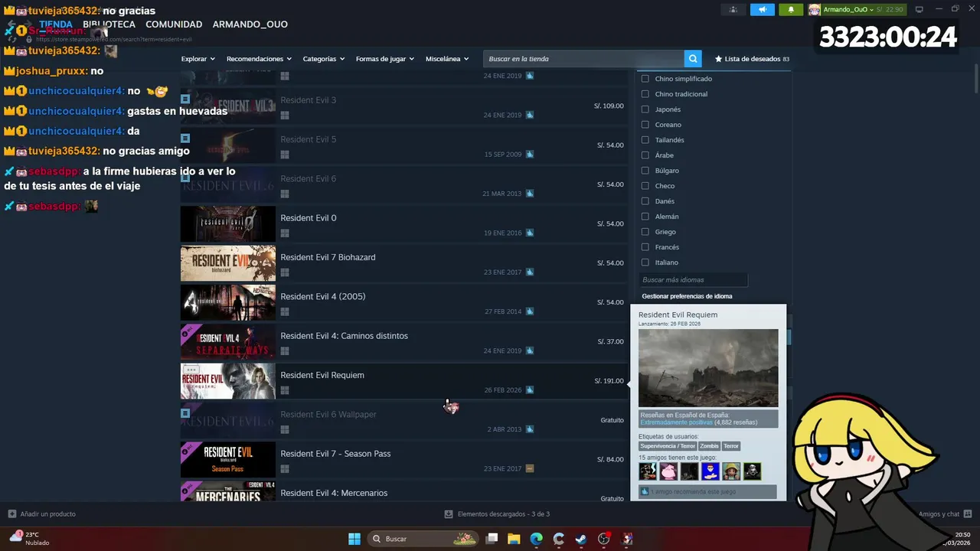
Task: Open the BIBLIOTECA tab
Action: click(109, 24)
